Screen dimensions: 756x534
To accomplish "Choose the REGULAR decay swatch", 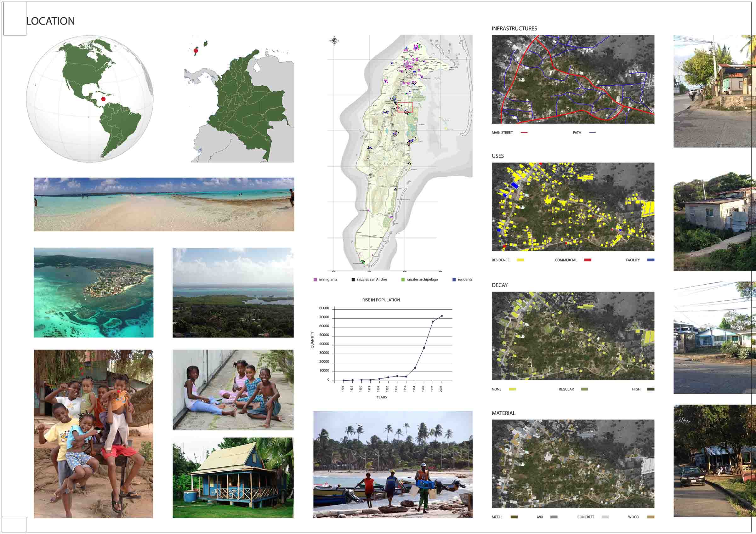I will (584, 389).
